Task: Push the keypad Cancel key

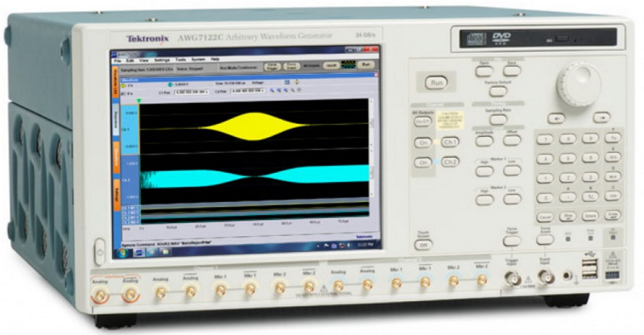Action: pos(546,218)
